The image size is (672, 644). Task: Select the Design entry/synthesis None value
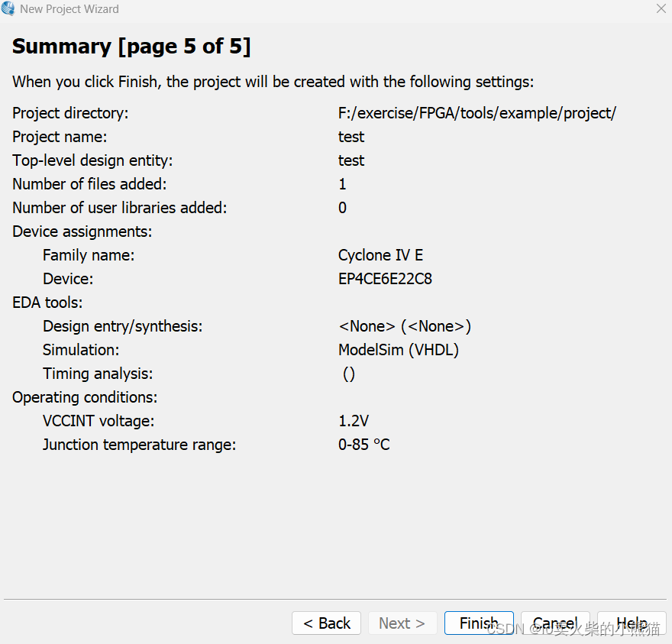point(405,326)
